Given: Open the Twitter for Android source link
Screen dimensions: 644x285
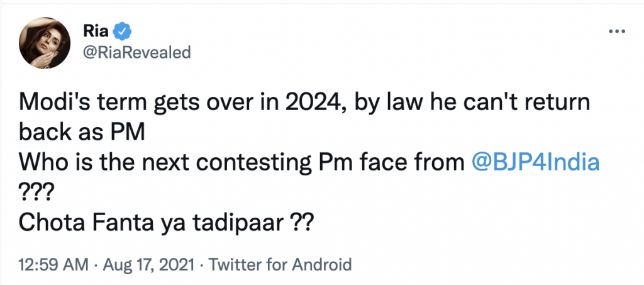Looking at the screenshot, I should coord(280,264).
